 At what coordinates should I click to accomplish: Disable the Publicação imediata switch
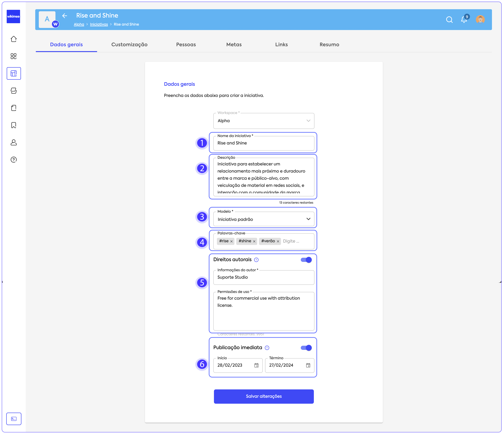tap(306, 348)
